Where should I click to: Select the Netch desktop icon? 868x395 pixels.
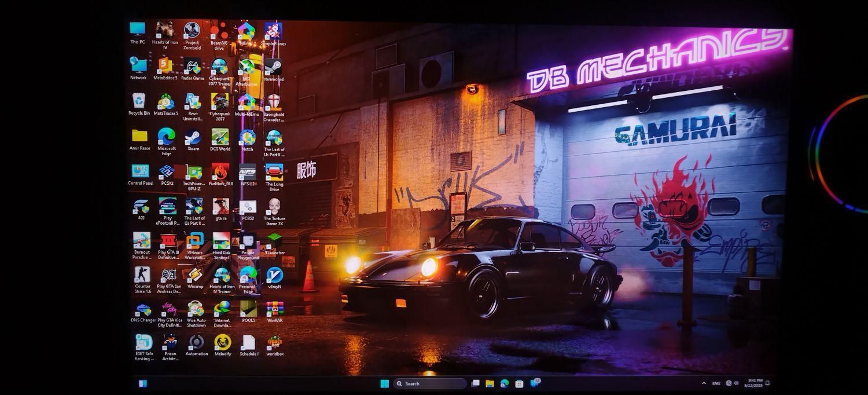tap(247, 140)
